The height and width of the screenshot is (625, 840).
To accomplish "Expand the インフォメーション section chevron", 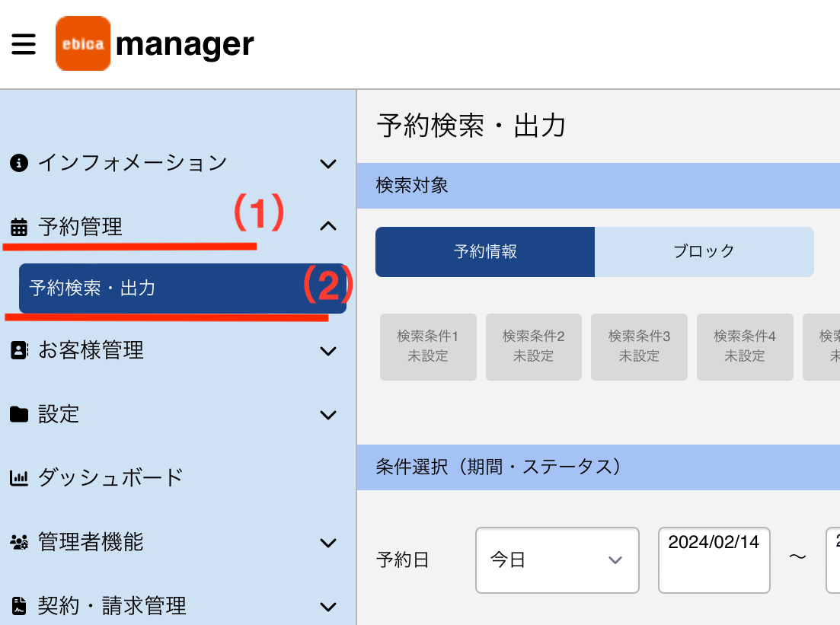I will click(x=328, y=164).
